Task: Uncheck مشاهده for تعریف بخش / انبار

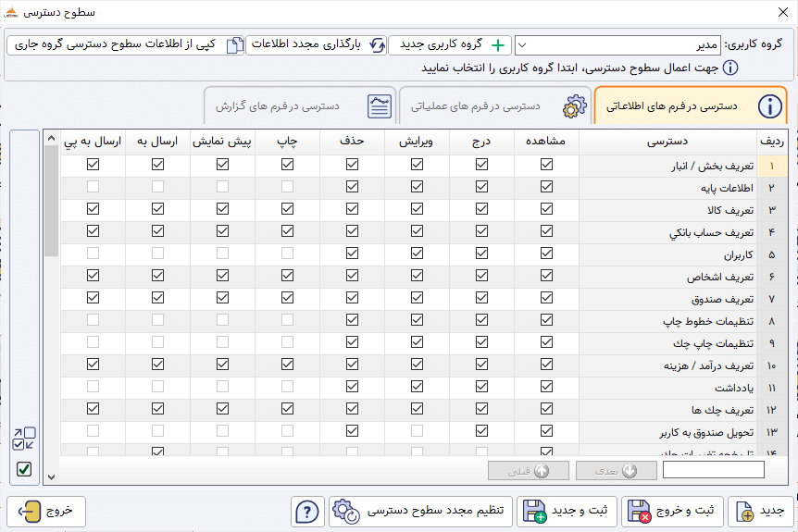Action: click(x=546, y=165)
